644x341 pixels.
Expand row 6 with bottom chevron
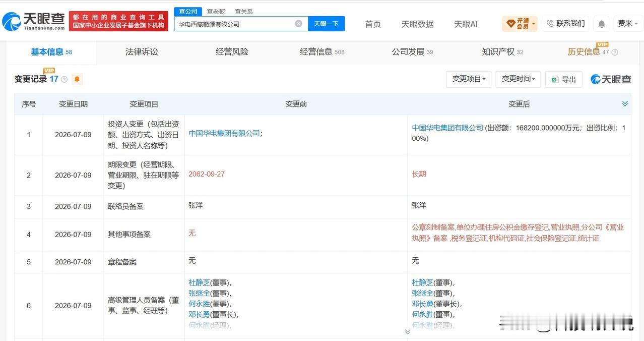407,331
